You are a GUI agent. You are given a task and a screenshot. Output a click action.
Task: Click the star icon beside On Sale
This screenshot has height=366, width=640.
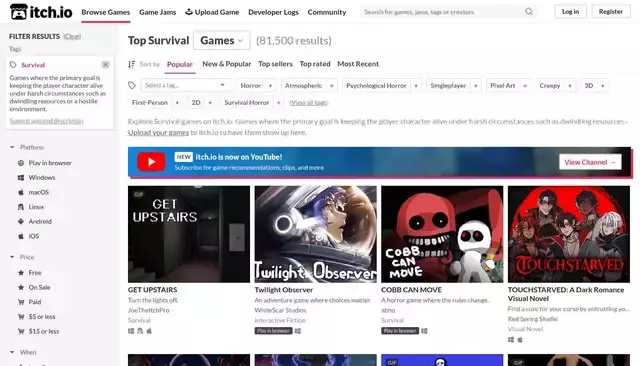point(21,287)
